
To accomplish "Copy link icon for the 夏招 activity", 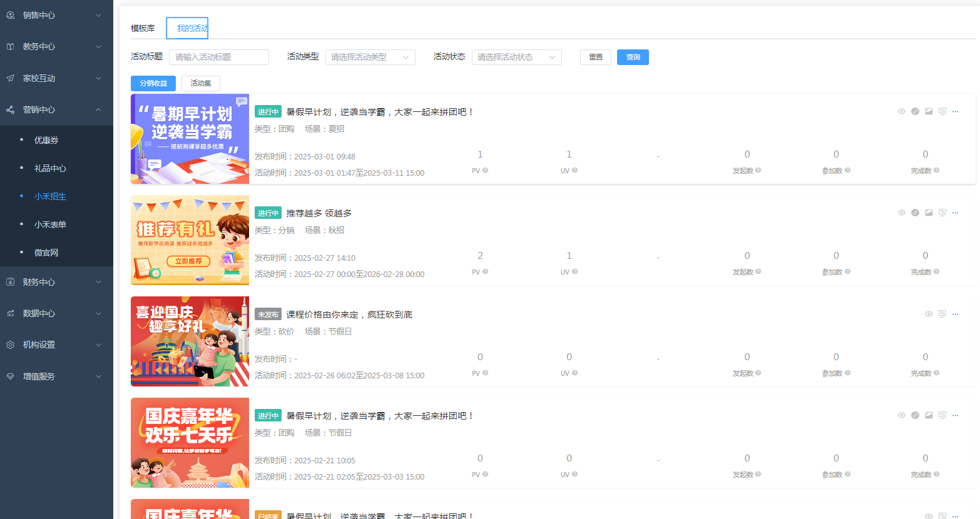I will (915, 111).
